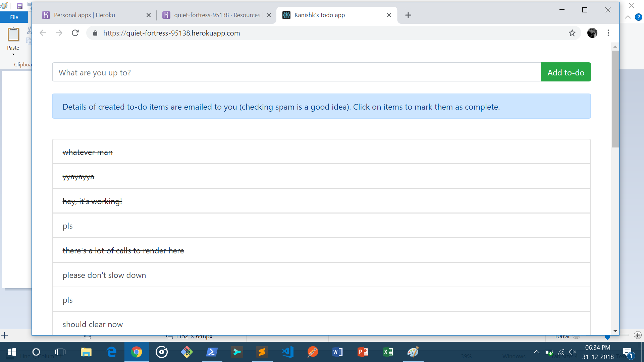The height and width of the screenshot is (362, 644).
Task: Open Sublime Text from the taskbar
Action: coord(262,352)
